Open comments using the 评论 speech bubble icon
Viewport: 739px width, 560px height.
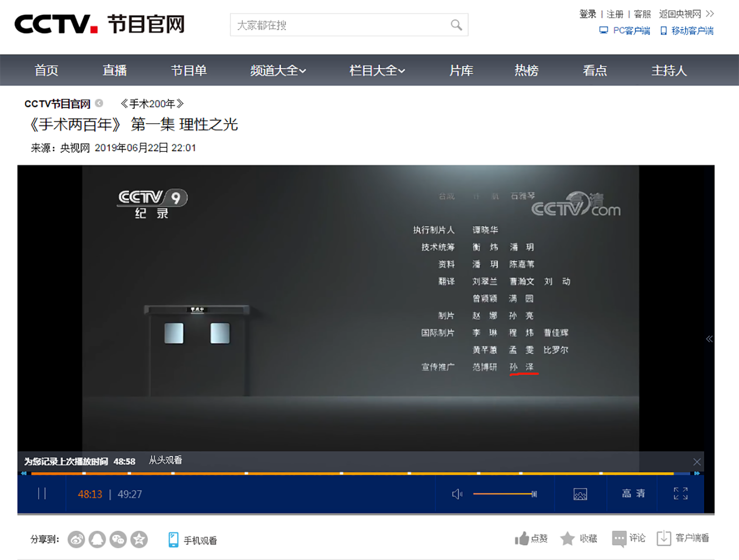point(619,538)
